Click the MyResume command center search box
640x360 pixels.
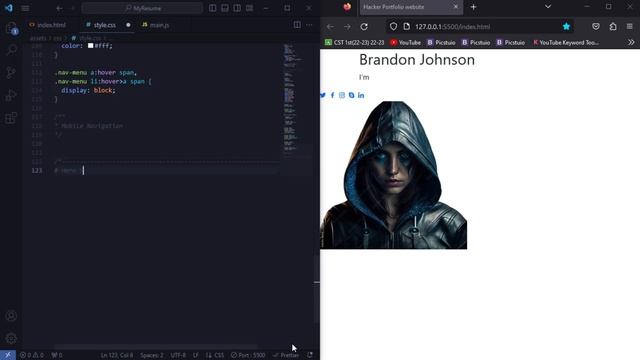(142, 8)
